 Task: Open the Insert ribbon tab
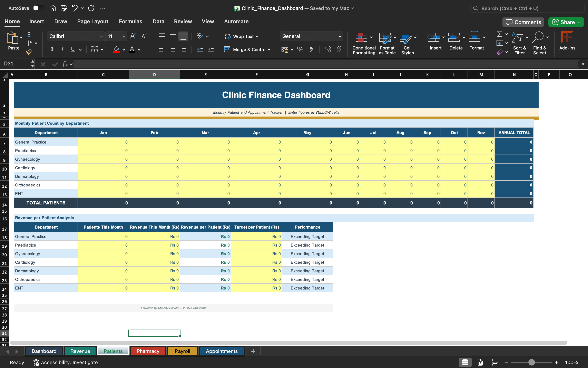point(37,21)
